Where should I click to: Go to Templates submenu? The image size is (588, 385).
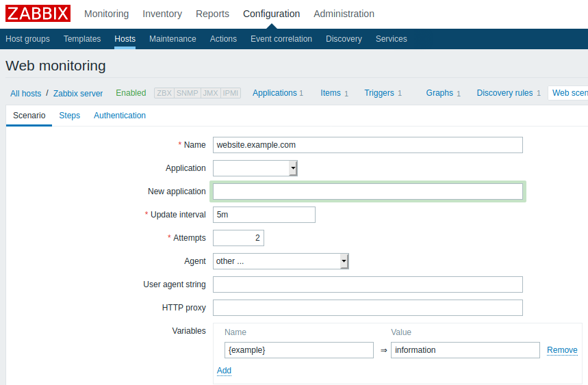click(82, 39)
